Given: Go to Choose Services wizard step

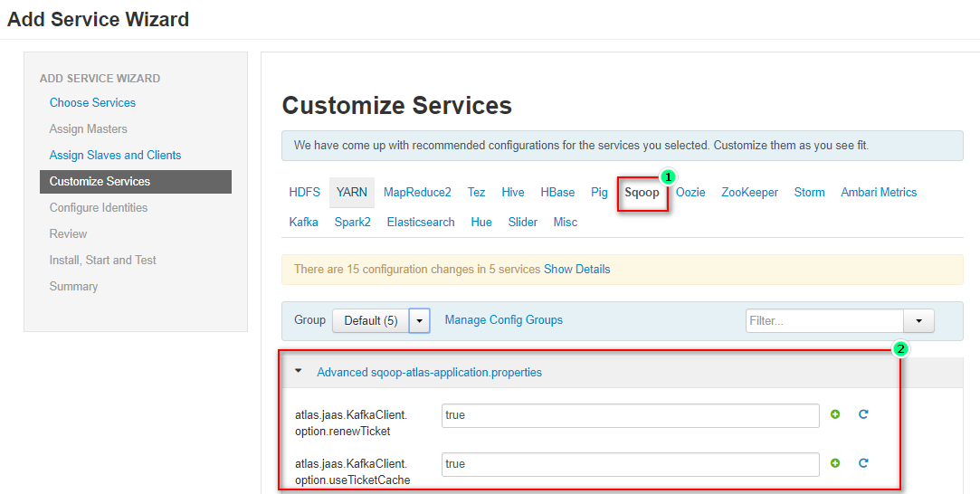Looking at the screenshot, I should [92, 102].
